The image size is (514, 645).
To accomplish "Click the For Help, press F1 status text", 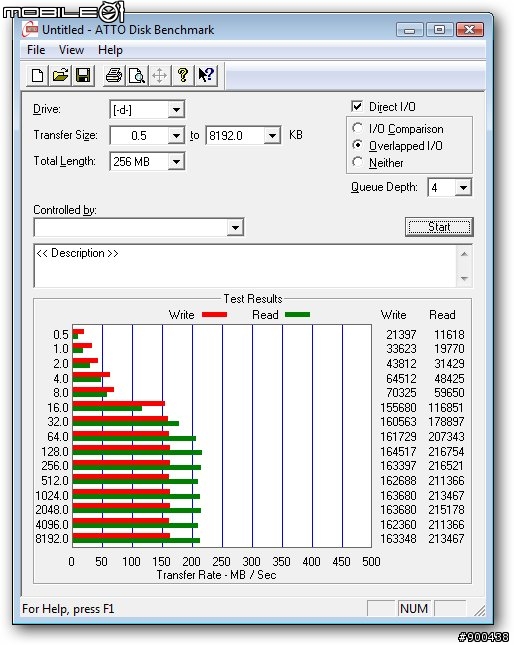I will (68, 609).
